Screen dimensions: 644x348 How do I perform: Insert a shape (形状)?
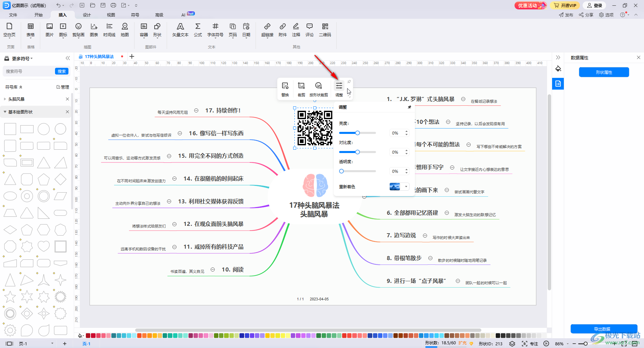157,30
